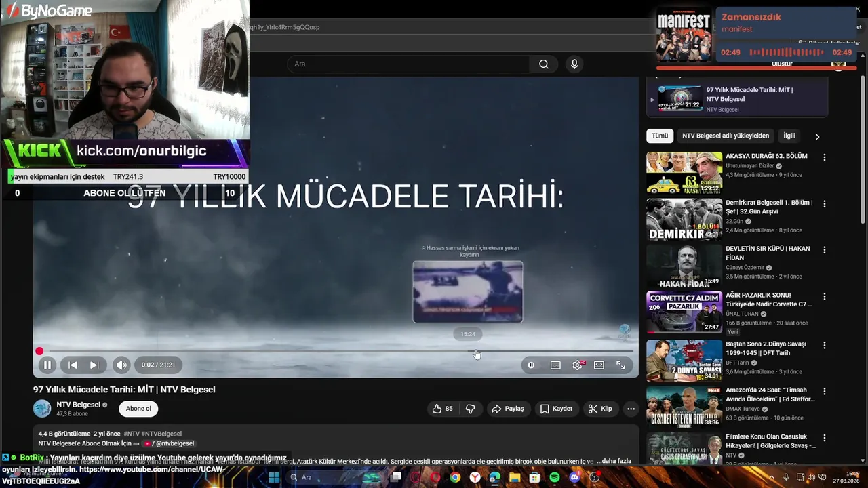Click the YouTube search field Ara
The width and height of the screenshot is (868, 488).
408,64
